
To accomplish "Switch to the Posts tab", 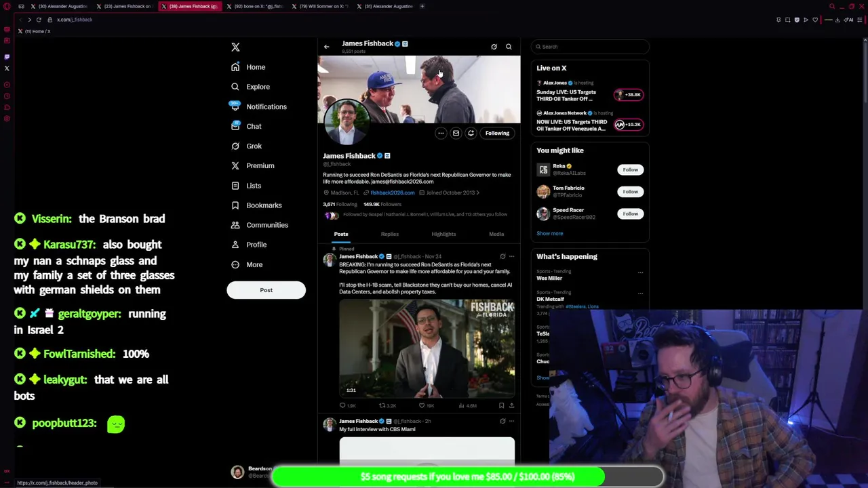I will click(x=341, y=235).
